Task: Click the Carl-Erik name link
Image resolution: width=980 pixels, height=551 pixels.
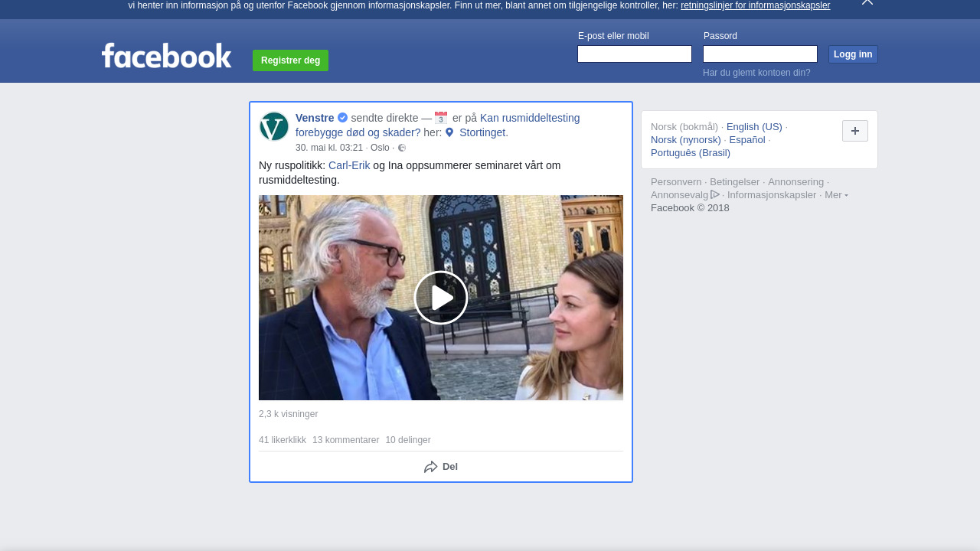Action: tap(349, 165)
